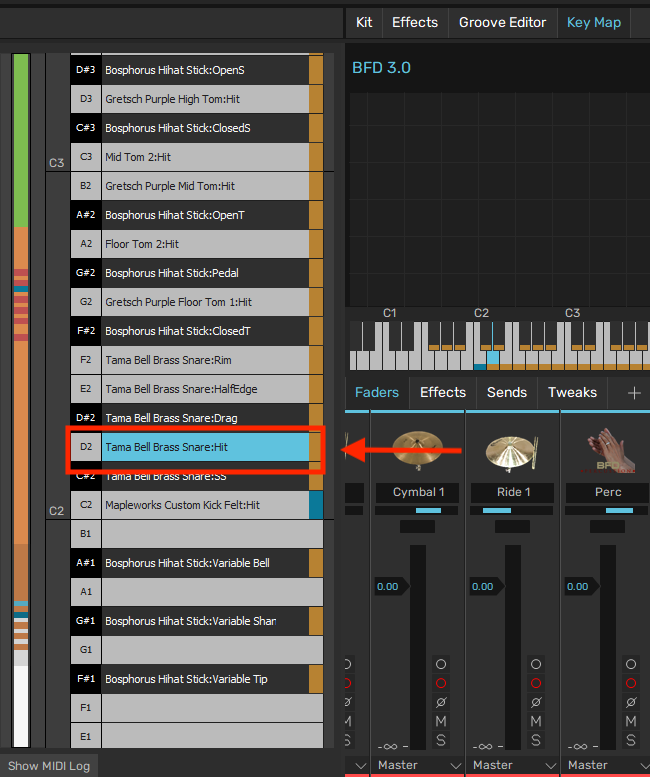Open the Groove Editor tab
The height and width of the screenshot is (777, 650).
coord(502,22)
